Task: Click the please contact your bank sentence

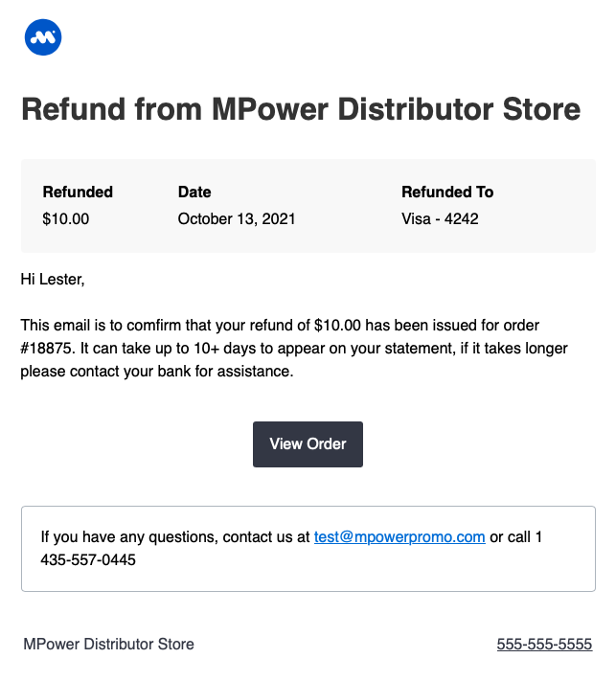Action: [157, 372]
